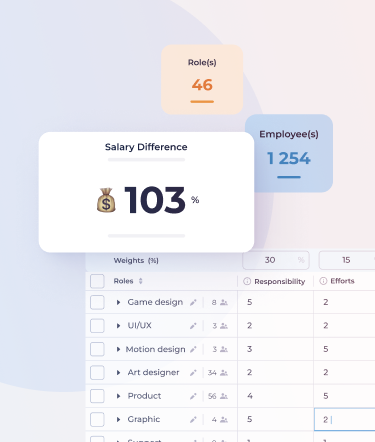Click the Responsibility weight field showing 30
The height and width of the screenshot is (442, 375).
[x=276, y=260]
